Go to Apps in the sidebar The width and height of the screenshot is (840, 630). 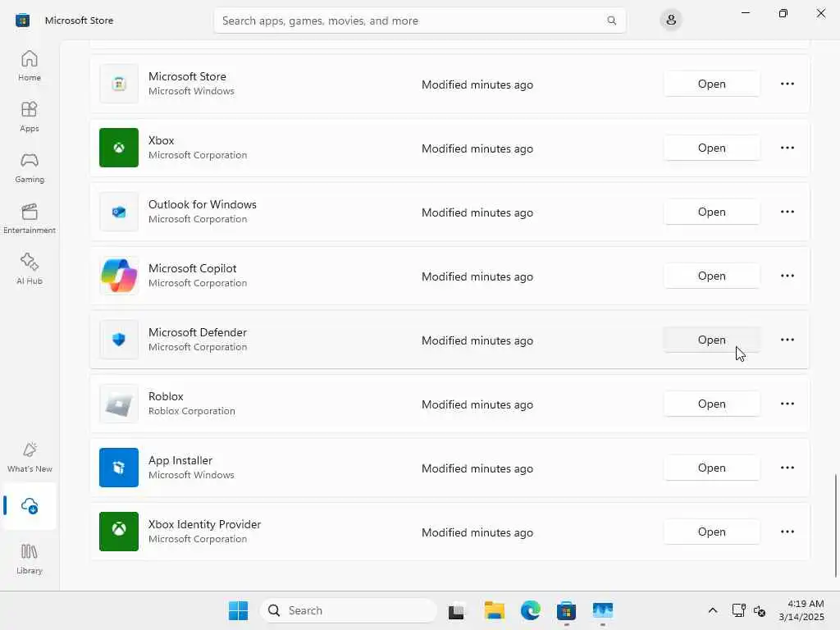click(x=30, y=116)
